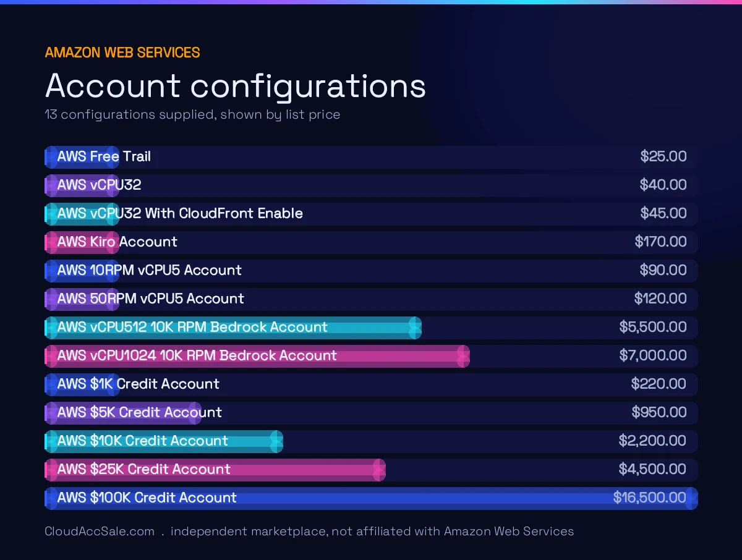Image resolution: width=742 pixels, height=560 pixels.
Task: Click the $120.00 price value
Action: click(660, 299)
